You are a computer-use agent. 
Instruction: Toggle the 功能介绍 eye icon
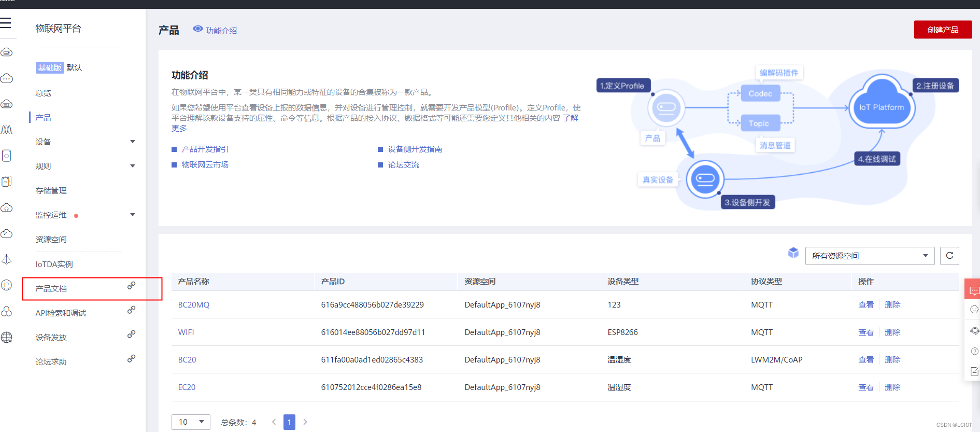coord(197,29)
